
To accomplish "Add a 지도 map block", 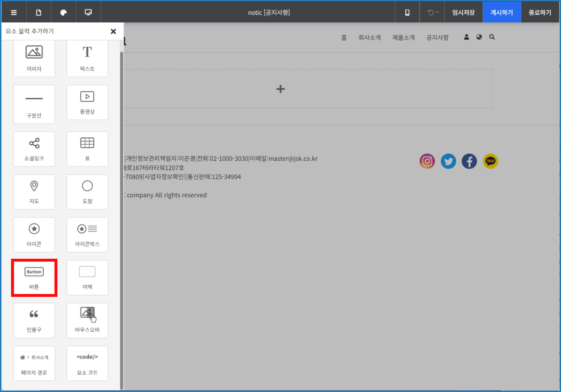I will 34,191.
